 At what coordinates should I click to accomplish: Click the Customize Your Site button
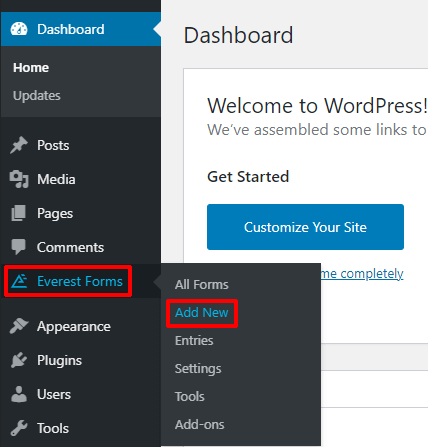pyautogui.click(x=305, y=227)
